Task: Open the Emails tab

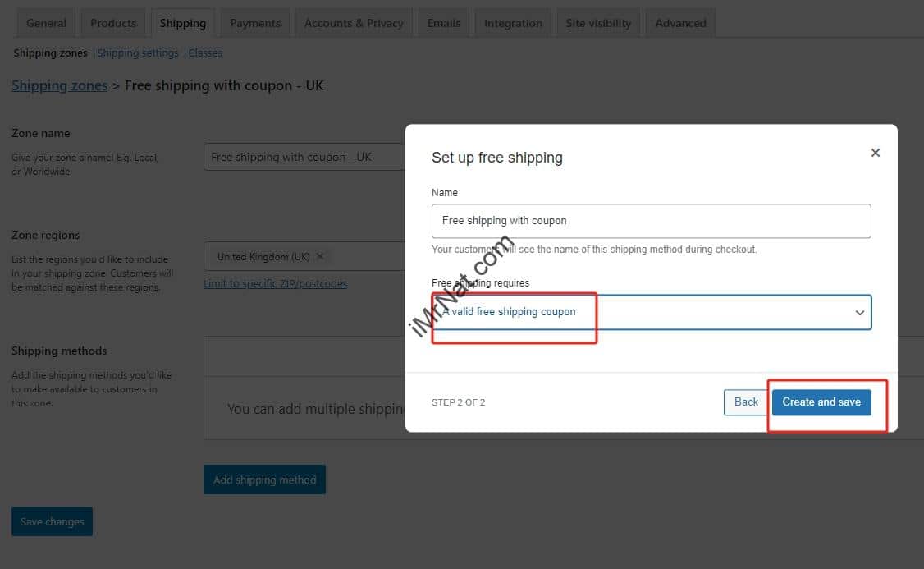Action: 444,23
